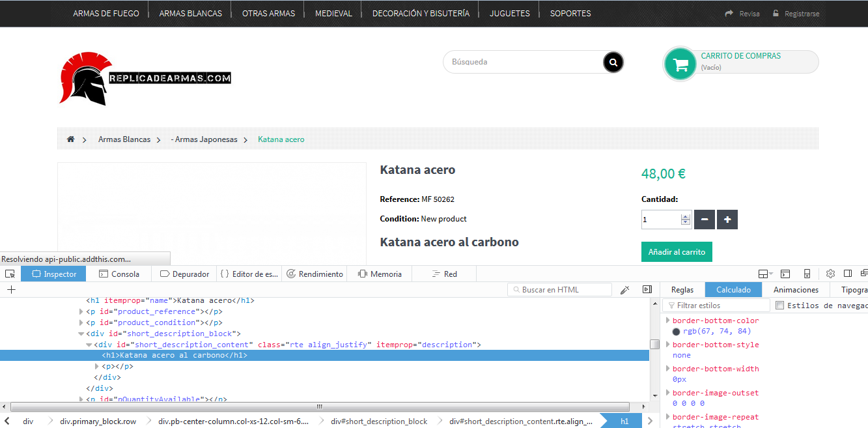Screen dimensions: 868x428
Task: Open SOPORTES menu
Action: click(x=570, y=14)
